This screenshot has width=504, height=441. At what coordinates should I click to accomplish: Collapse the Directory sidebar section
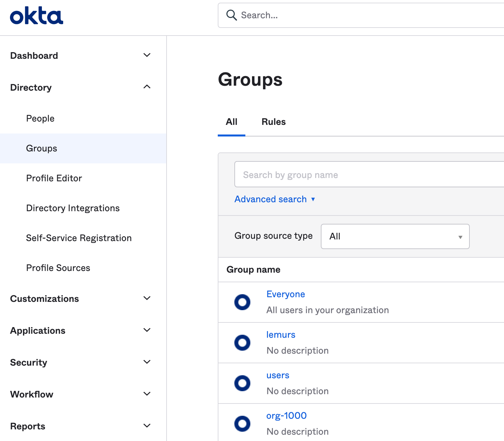pos(147,87)
